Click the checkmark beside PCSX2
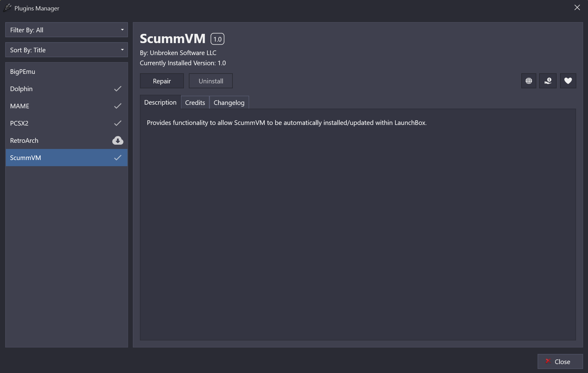This screenshot has height=373, width=588. (118, 123)
